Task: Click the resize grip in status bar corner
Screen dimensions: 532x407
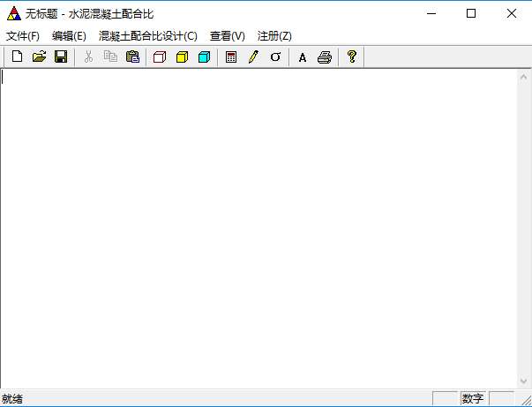Action: coord(526,400)
